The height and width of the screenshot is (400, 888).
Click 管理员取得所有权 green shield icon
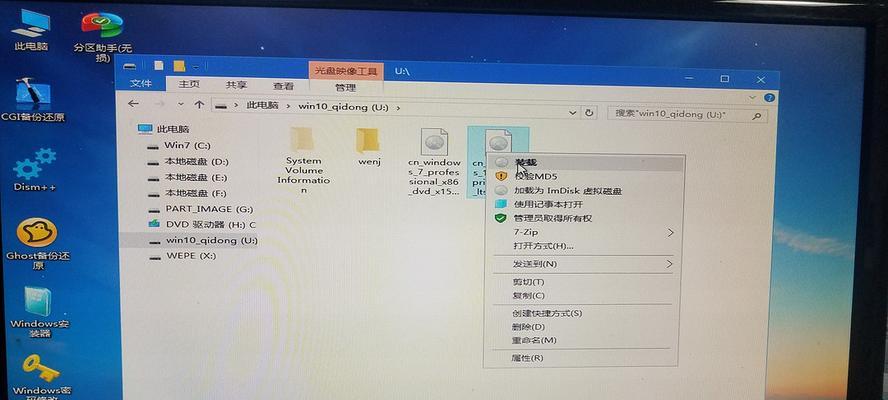(500, 218)
